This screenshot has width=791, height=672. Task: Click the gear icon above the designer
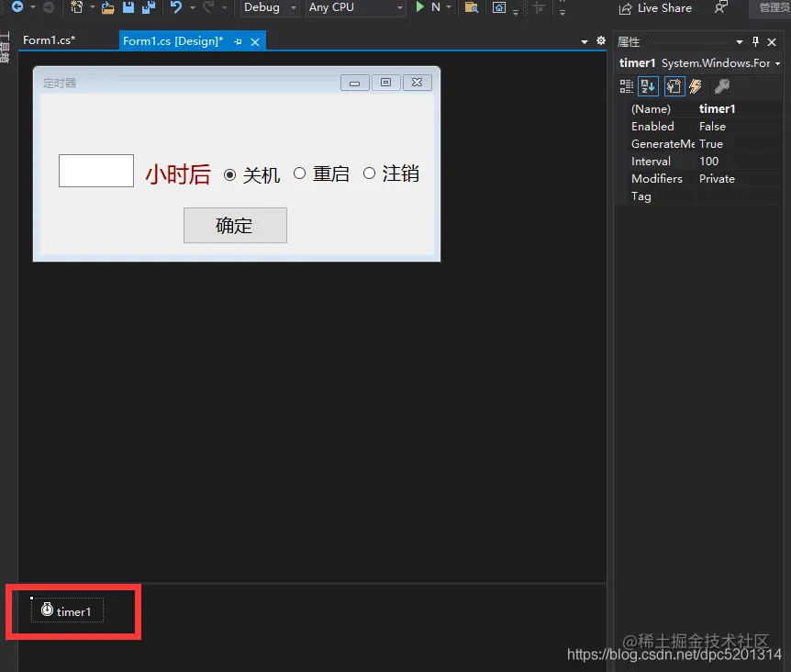click(601, 41)
